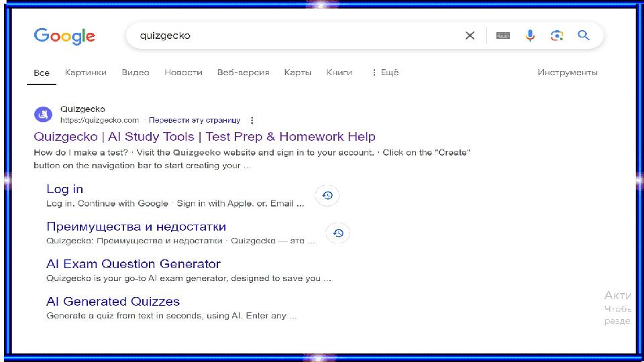
Task: Open Преимущества и недостатки sitelink
Action: click(x=136, y=227)
